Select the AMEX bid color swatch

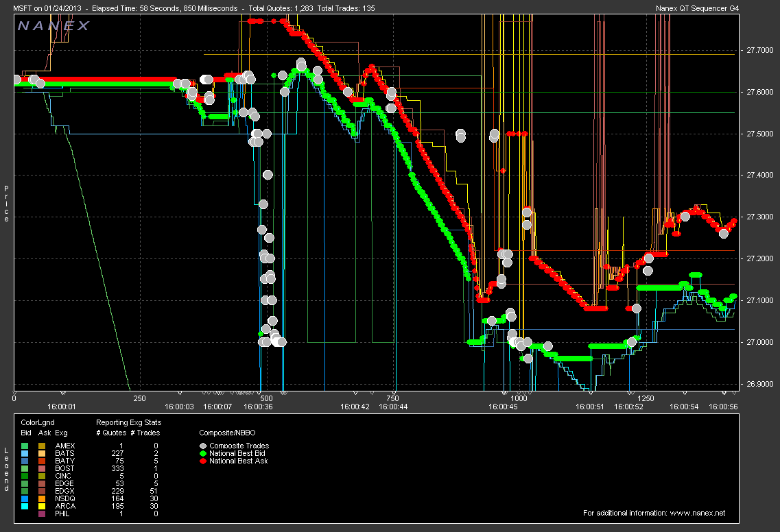pyautogui.click(x=25, y=446)
